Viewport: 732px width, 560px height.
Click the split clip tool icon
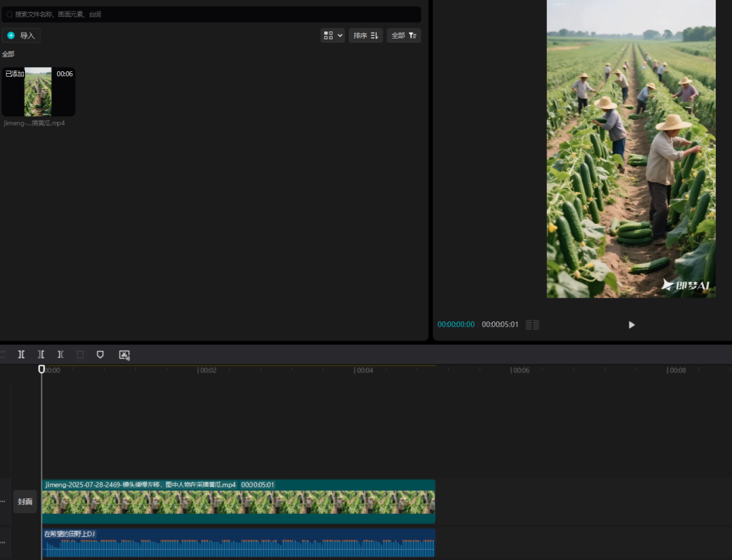coord(22,355)
